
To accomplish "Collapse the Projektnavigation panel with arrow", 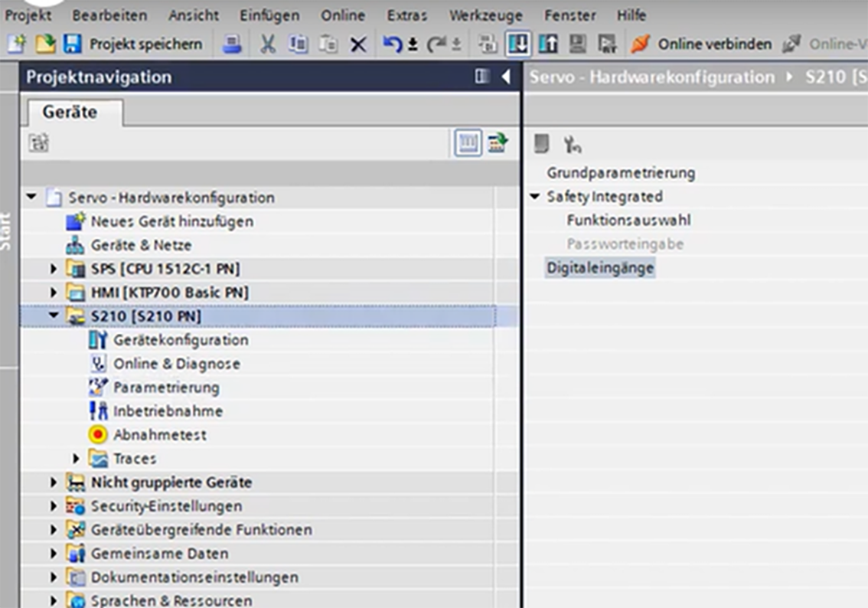I will pos(506,77).
